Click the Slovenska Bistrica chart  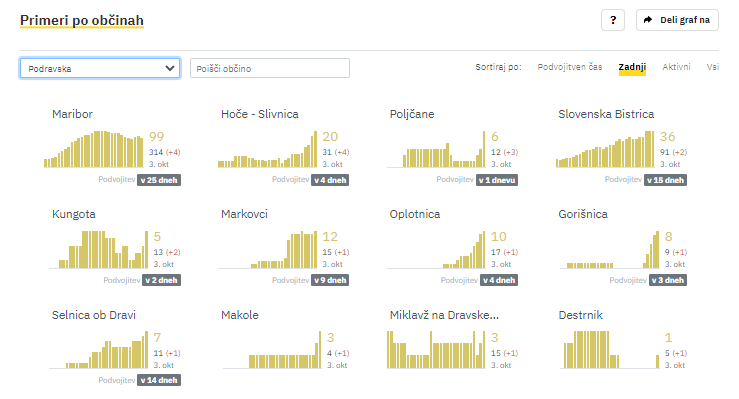pyautogui.click(x=605, y=149)
